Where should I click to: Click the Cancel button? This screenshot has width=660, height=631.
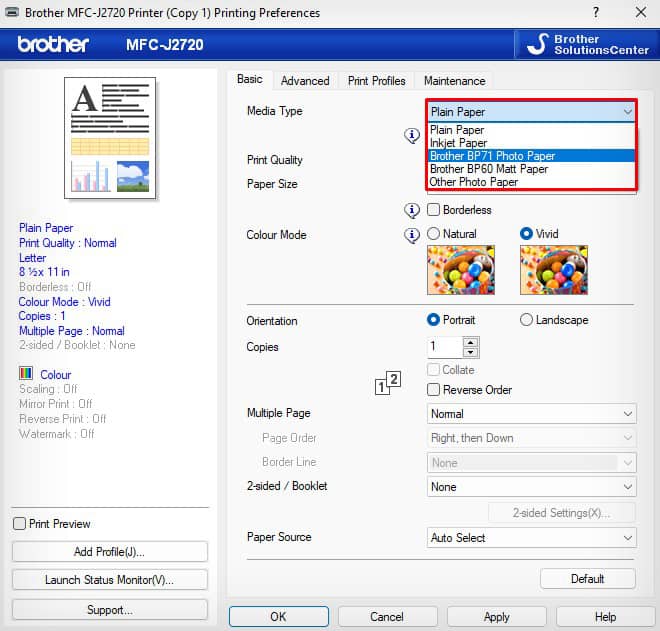[387, 616]
